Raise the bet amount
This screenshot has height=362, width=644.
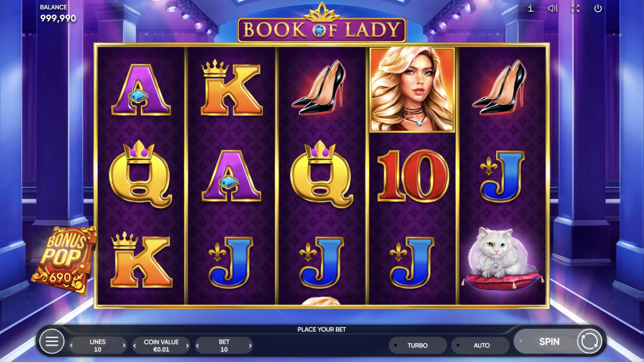tap(250, 346)
